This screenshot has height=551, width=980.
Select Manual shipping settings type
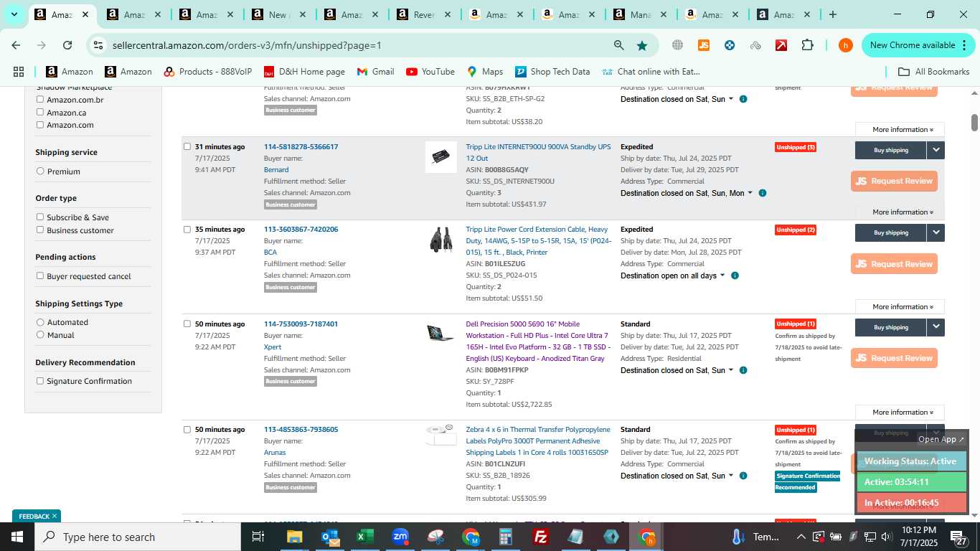[x=40, y=335]
